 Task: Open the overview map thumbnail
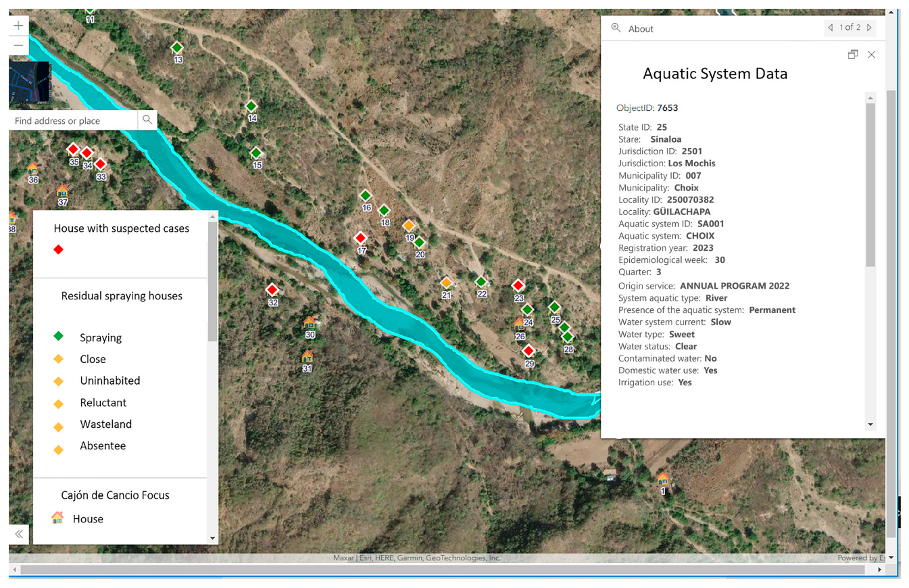(29, 82)
